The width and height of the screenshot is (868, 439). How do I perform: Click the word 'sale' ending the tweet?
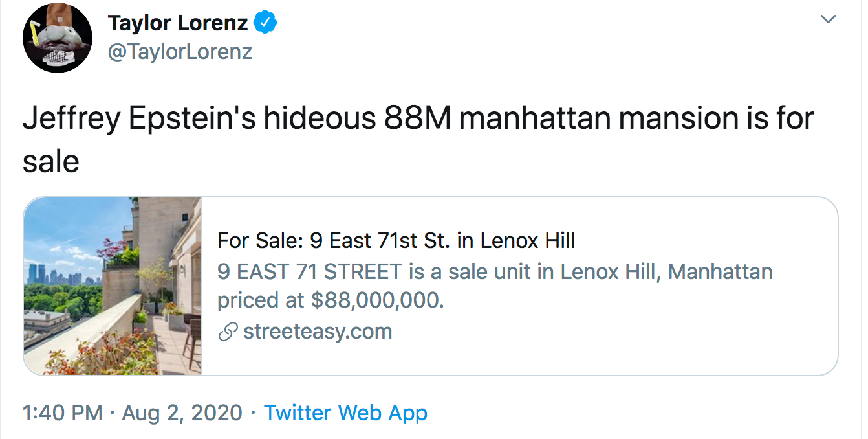point(51,160)
